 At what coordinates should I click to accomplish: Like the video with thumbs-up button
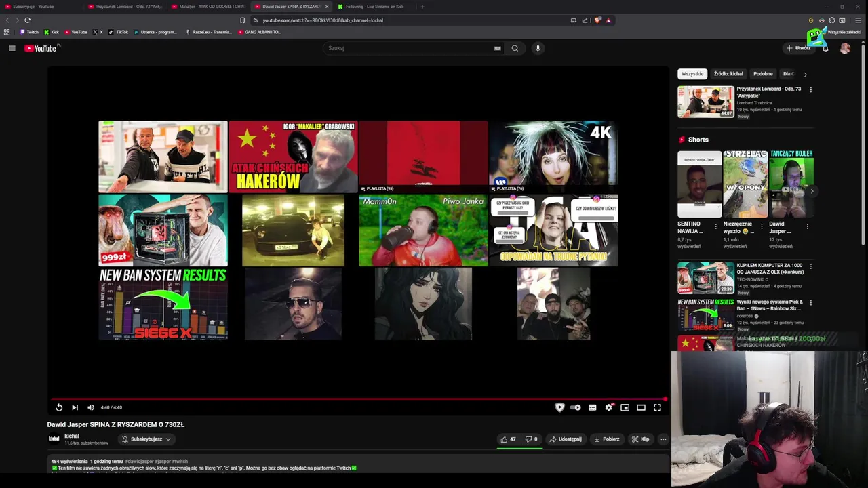(x=509, y=439)
